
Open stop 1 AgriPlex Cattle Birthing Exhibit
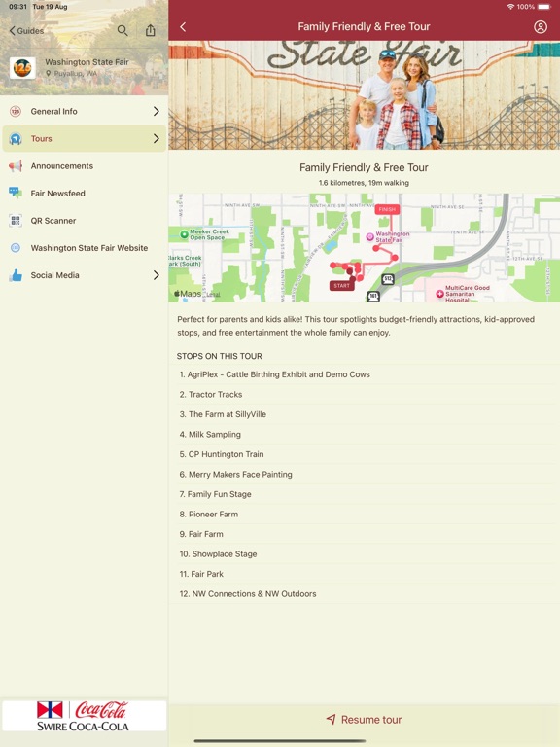pos(364,374)
